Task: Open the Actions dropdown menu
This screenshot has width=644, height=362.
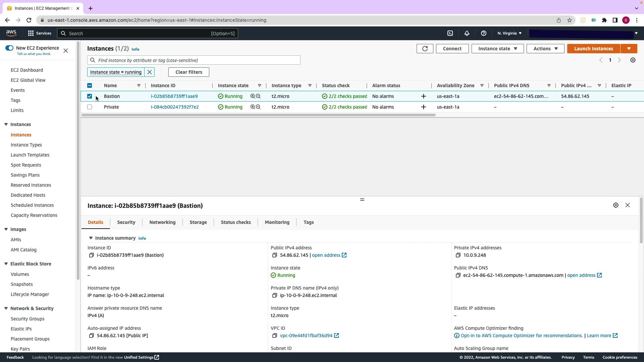Action: [545, 49]
